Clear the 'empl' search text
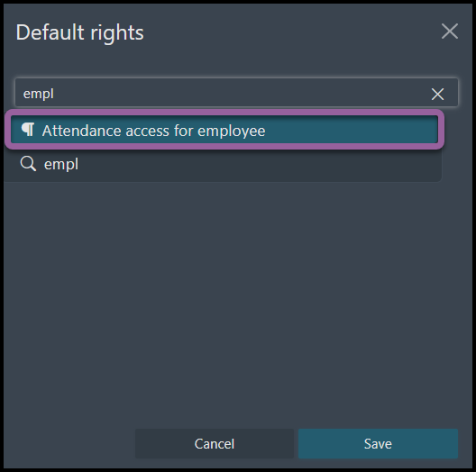Screen dimensions: 476x472 pos(437,94)
